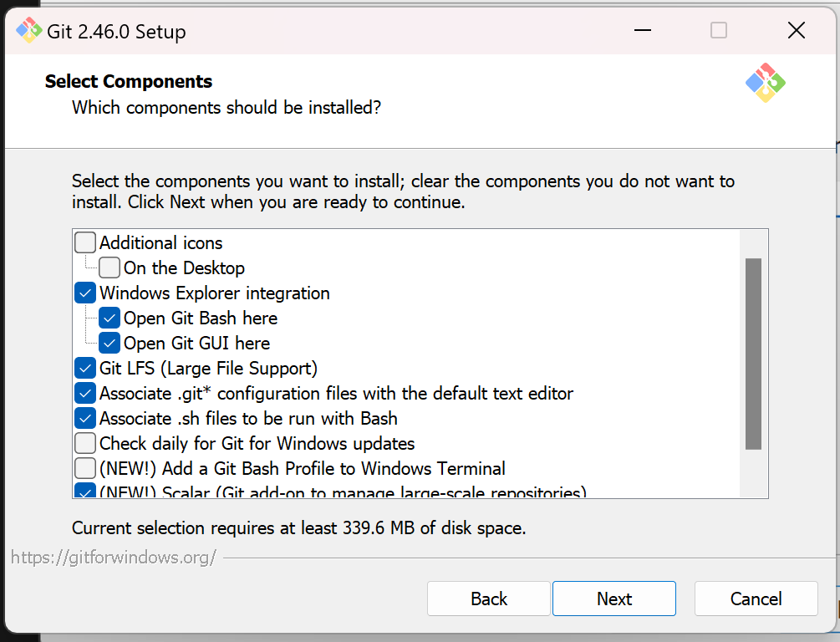Click the Git logo in header

(x=765, y=83)
